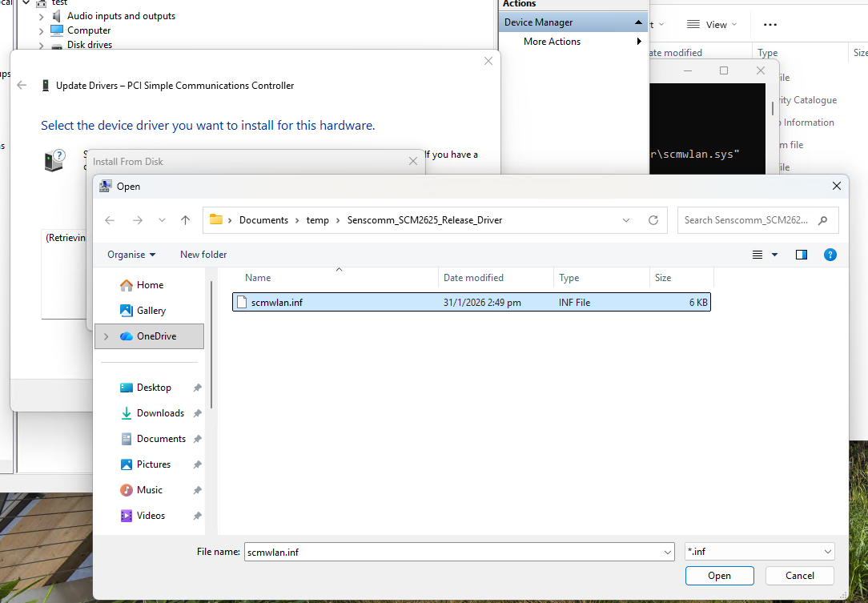The image size is (868, 603).
Task: Expand the OneDrive tree node
Action: point(106,336)
